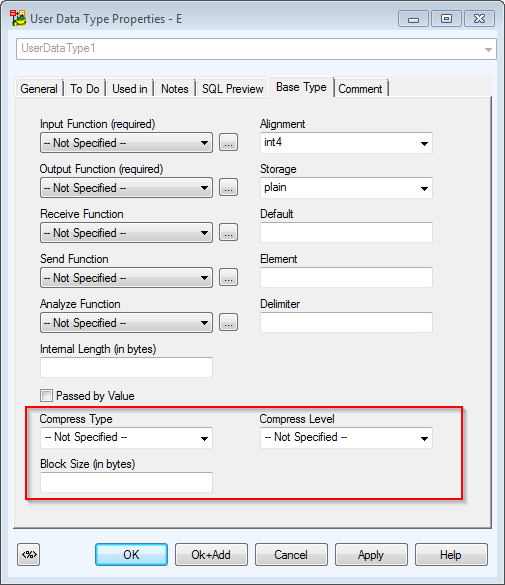Maximize the User Data Type Properties window

click(446, 19)
